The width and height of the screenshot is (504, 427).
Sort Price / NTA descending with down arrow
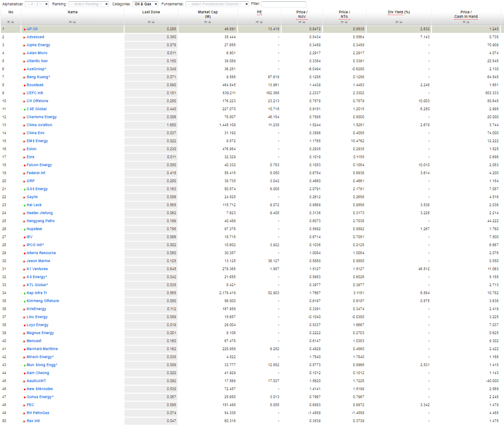pos(343,22)
